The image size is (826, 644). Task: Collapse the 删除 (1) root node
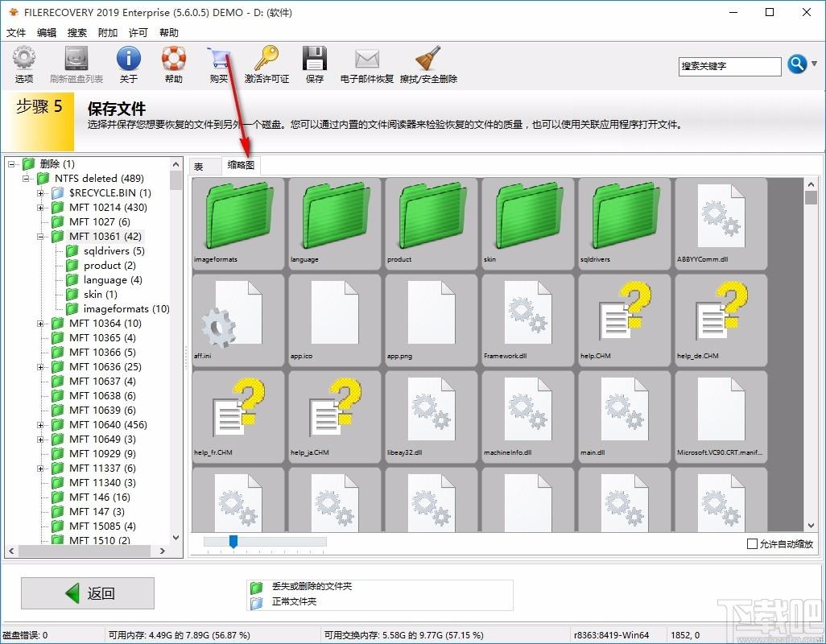11,164
